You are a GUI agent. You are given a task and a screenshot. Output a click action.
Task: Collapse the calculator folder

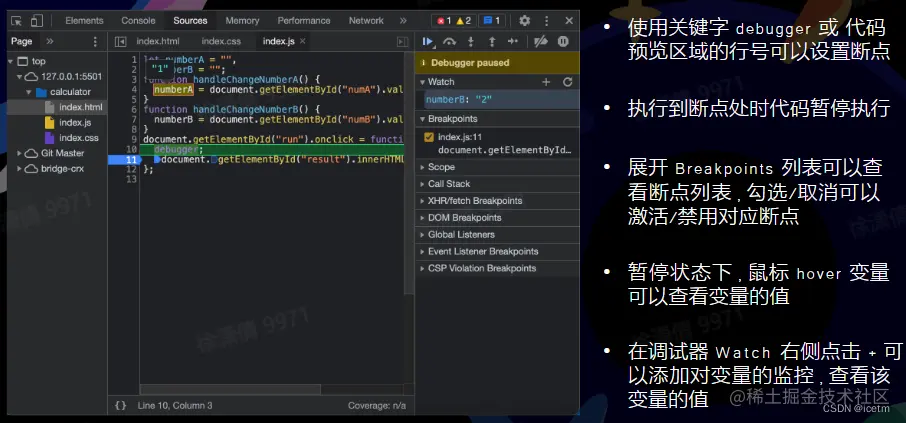pyautogui.click(x=28, y=92)
